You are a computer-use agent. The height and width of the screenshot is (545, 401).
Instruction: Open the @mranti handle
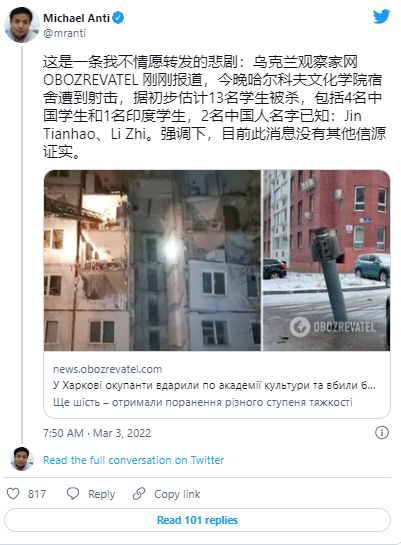64,33
